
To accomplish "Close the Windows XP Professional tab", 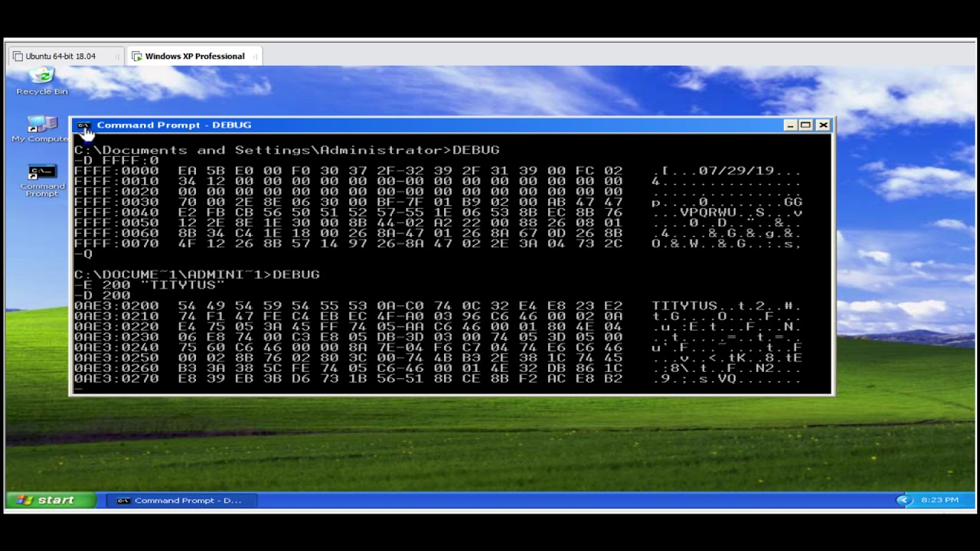I will pyautogui.click(x=255, y=57).
